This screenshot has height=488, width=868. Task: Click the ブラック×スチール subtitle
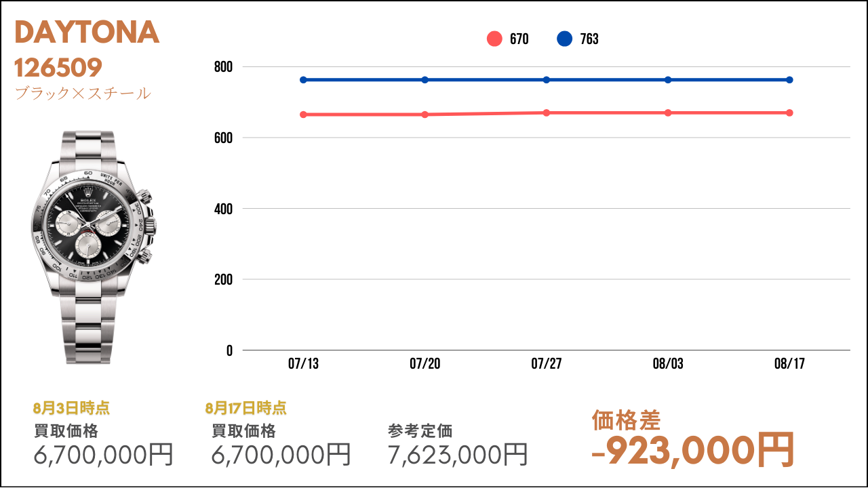click(x=83, y=94)
